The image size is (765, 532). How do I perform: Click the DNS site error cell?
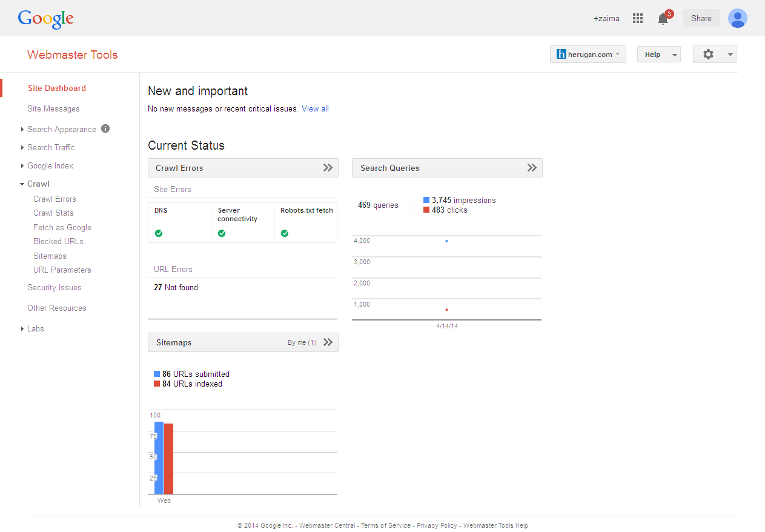point(179,222)
